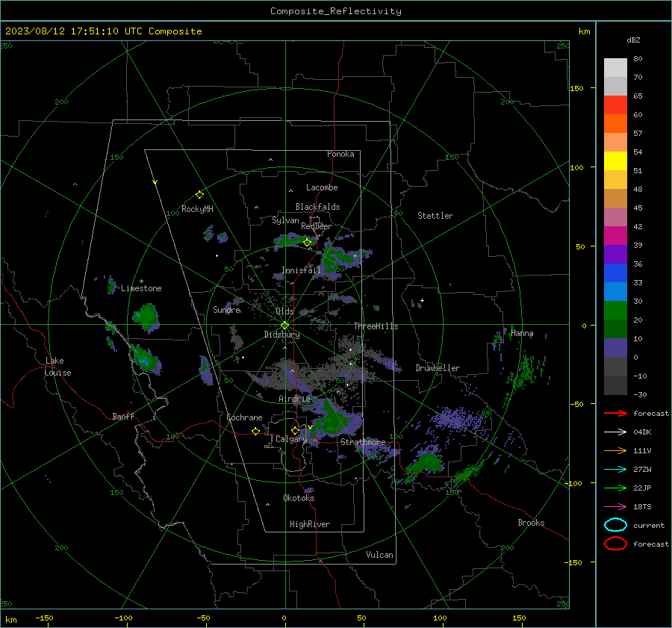Click the 'Didsbury' city label

(x=281, y=335)
